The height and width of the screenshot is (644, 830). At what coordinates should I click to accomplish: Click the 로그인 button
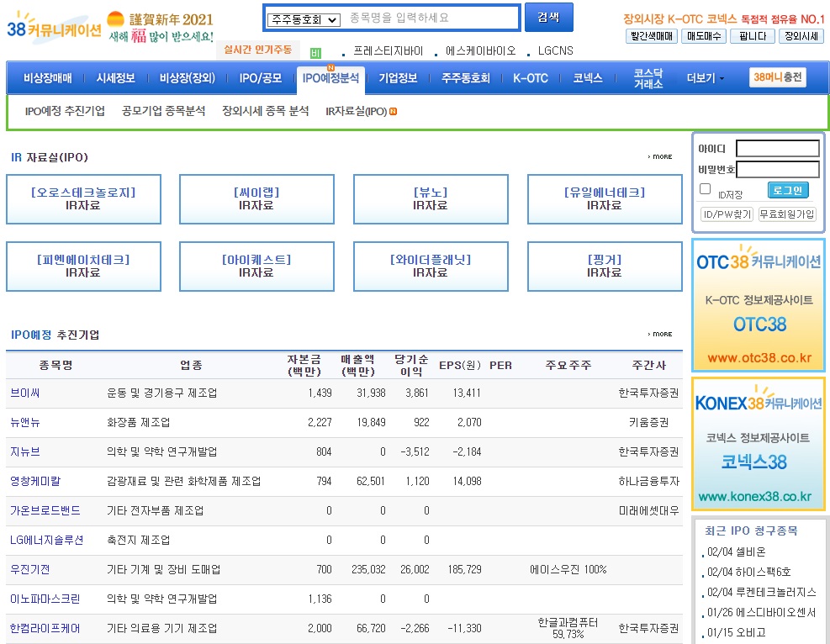click(x=788, y=190)
